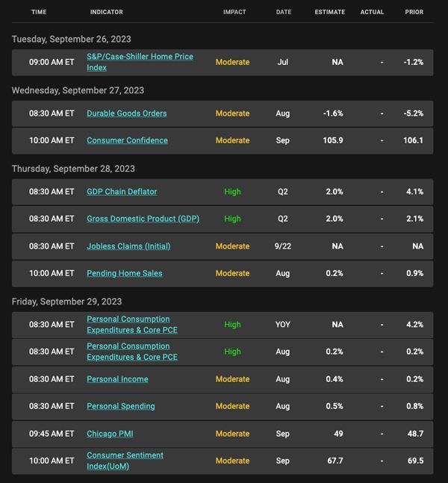Click the TIME column header
The width and height of the screenshot is (448, 483).
(39, 12)
